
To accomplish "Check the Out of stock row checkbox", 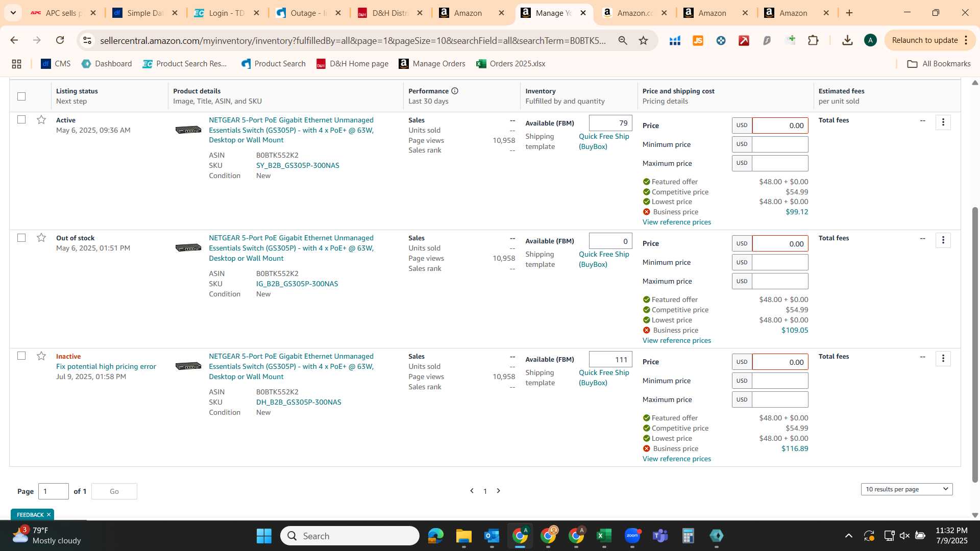I will [21, 238].
